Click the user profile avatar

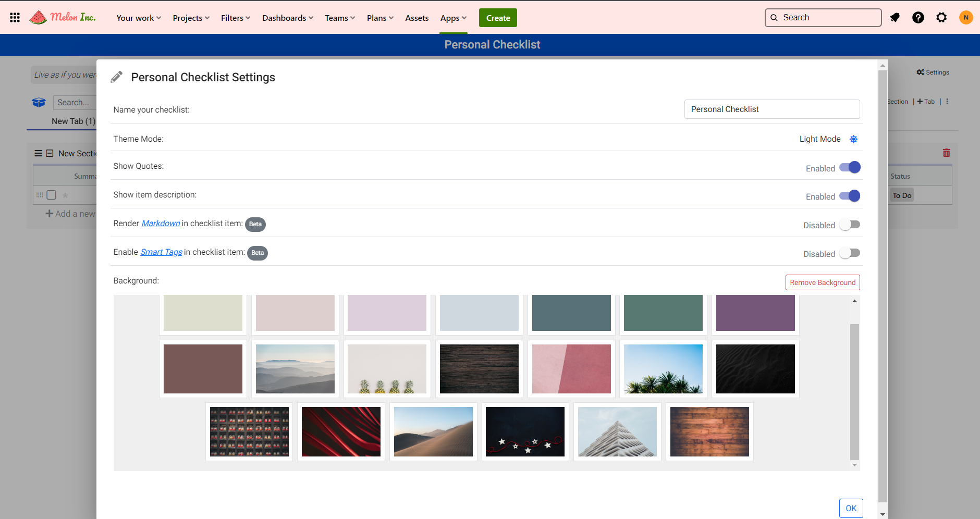click(x=965, y=18)
